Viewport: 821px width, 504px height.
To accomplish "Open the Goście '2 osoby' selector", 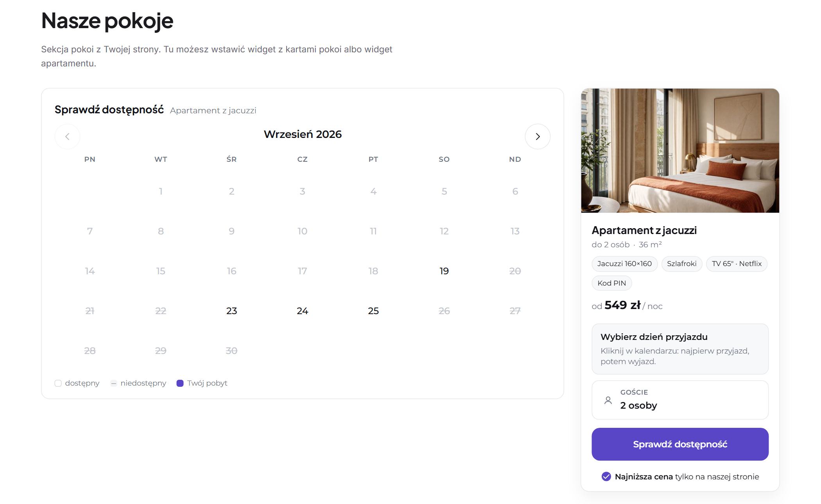I will coord(680,400).
